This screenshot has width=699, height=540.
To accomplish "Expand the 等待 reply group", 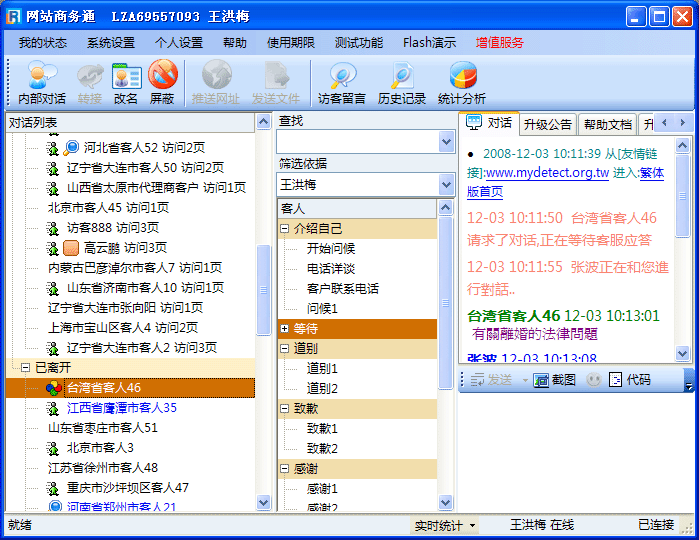I will tap(285, 328).
